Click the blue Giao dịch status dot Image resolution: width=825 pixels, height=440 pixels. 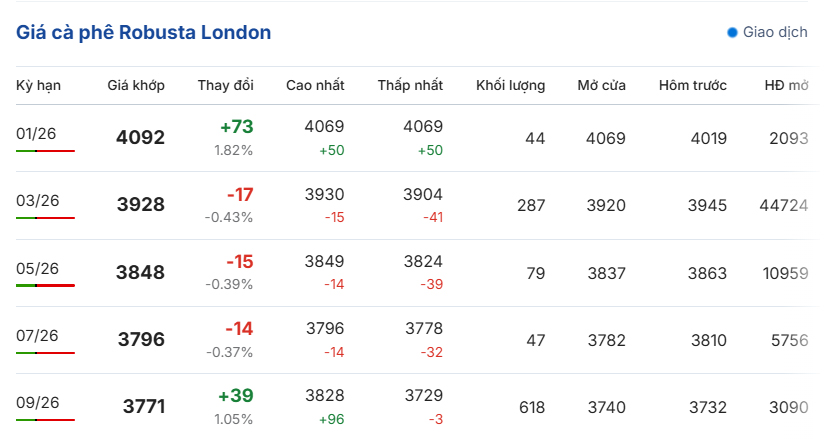click(x=732, y=32)
